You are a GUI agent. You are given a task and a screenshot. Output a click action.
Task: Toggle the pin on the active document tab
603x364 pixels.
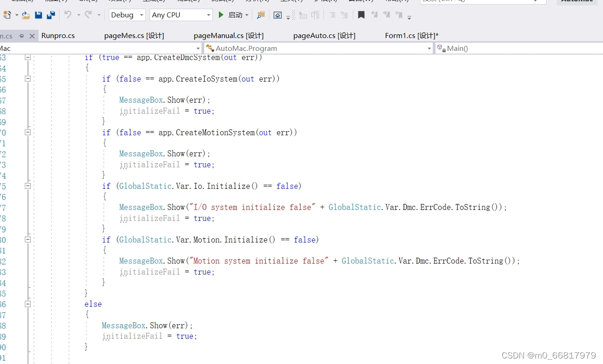[21, 36]
